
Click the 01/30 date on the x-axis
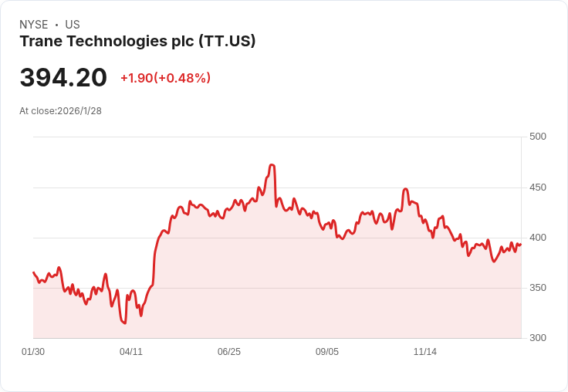pos(33,352)
